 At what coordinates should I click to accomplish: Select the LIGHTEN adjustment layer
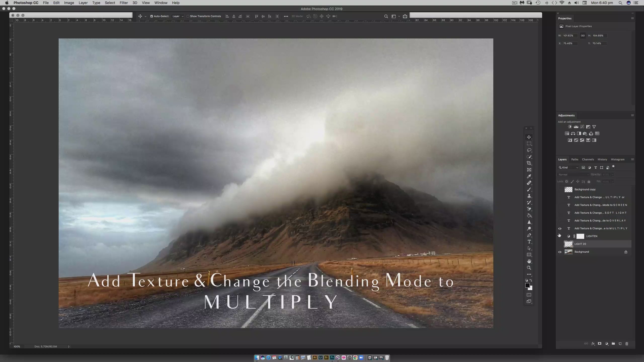click(592, 236)
